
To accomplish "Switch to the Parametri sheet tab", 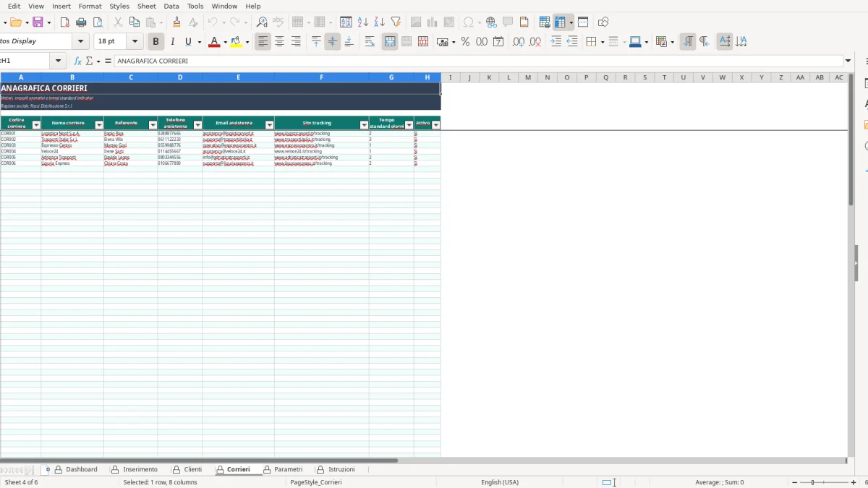I will click(283, 470).
